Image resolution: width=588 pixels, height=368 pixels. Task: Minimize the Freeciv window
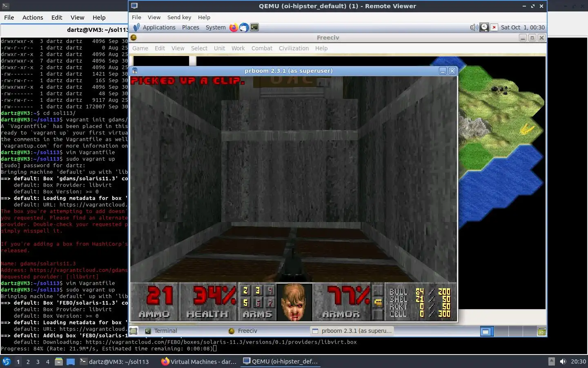point(523,38)
